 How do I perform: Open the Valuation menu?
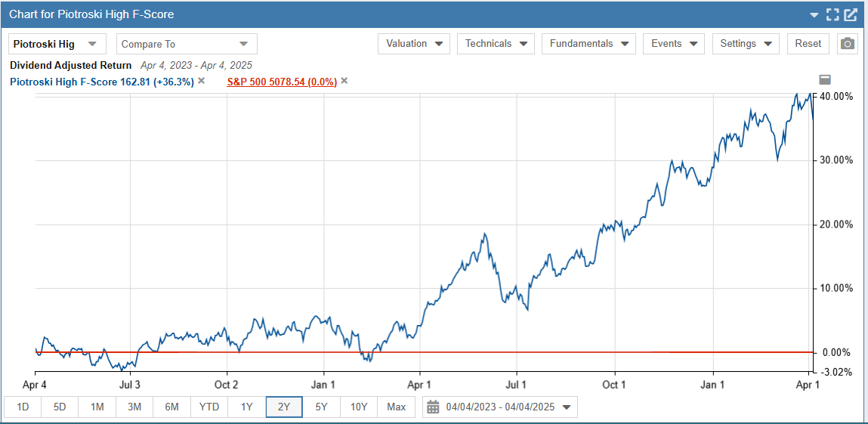coord(413,44)
